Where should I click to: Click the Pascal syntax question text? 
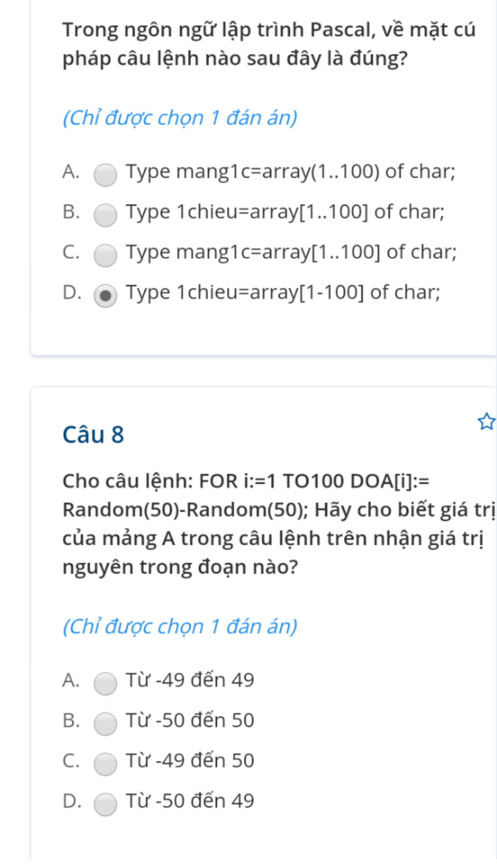(269, 44)
